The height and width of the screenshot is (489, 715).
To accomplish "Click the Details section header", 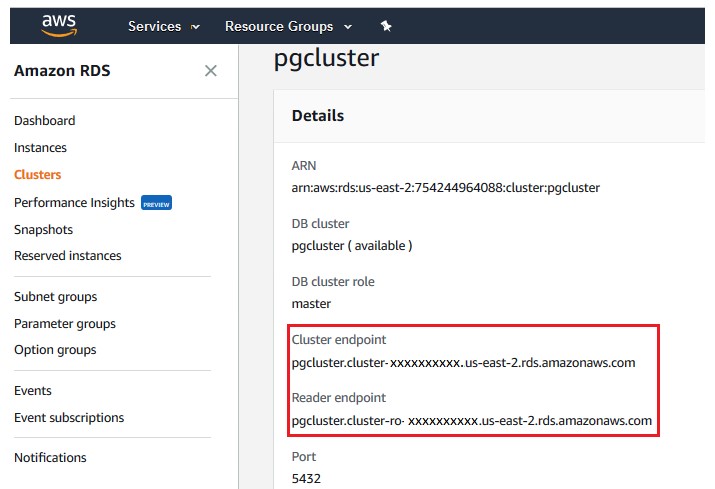I will click(x=318, y=115).
